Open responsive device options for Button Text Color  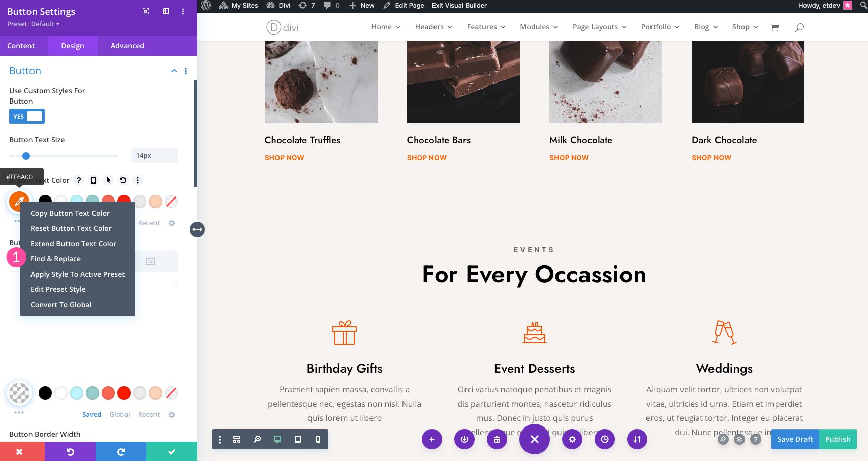pos(93,180)
